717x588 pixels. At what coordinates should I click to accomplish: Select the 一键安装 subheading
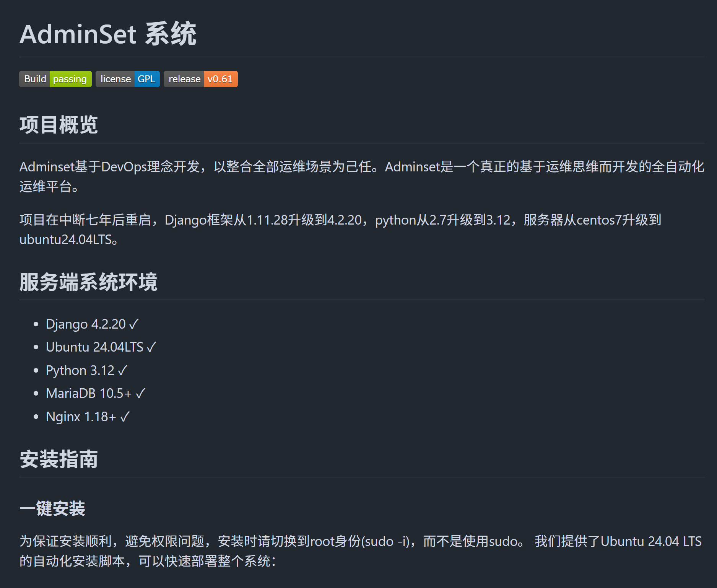52,508
